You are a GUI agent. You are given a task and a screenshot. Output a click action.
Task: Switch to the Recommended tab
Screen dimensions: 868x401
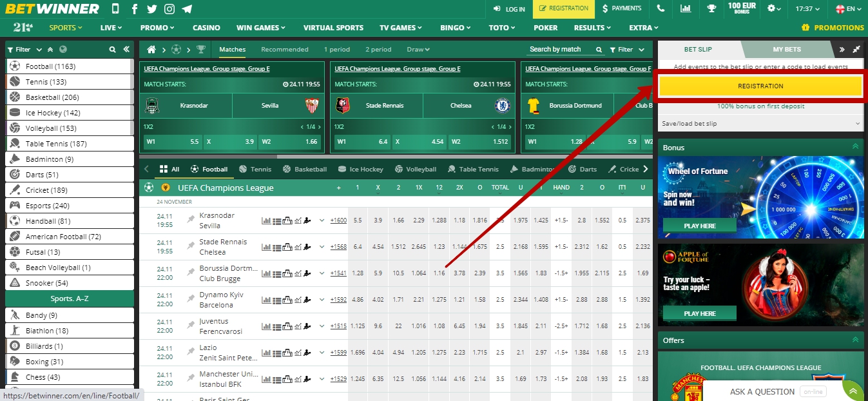click(285, 50)
